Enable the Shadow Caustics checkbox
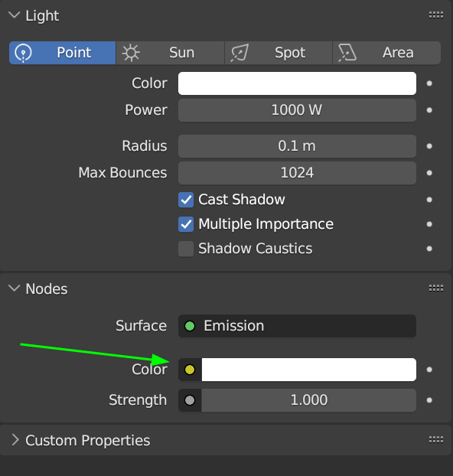 [186, 249]
